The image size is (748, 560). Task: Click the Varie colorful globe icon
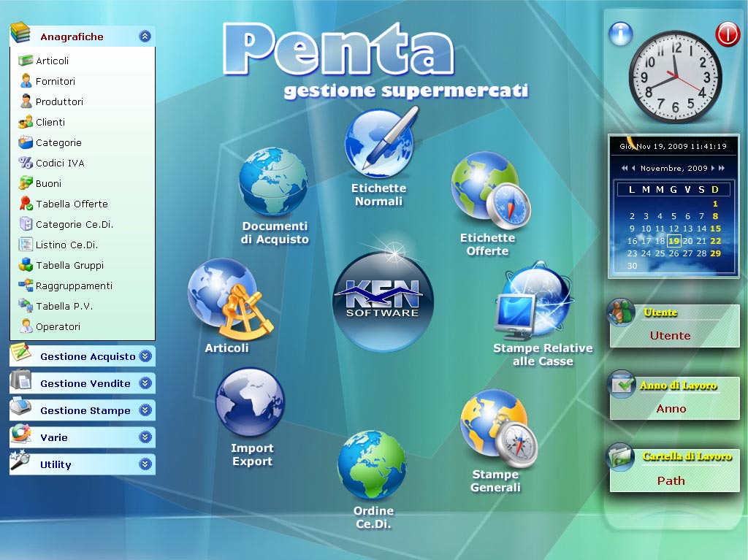pos(21,434)
